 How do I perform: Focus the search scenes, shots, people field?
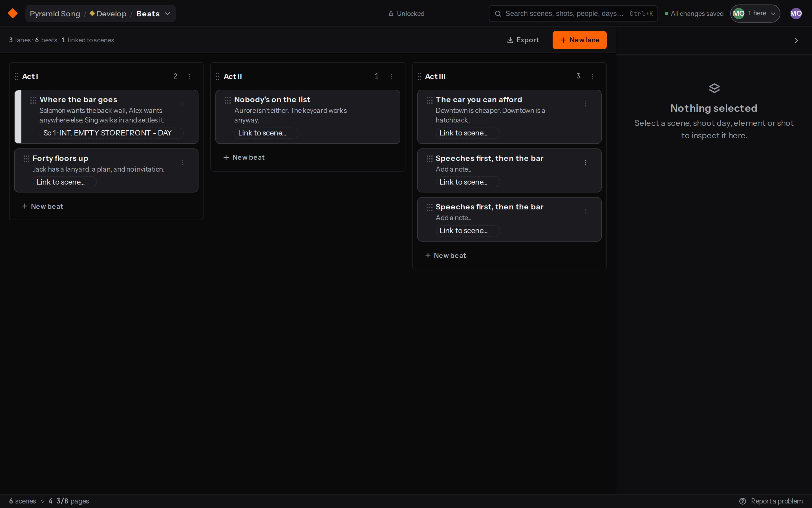pos(573,14)
